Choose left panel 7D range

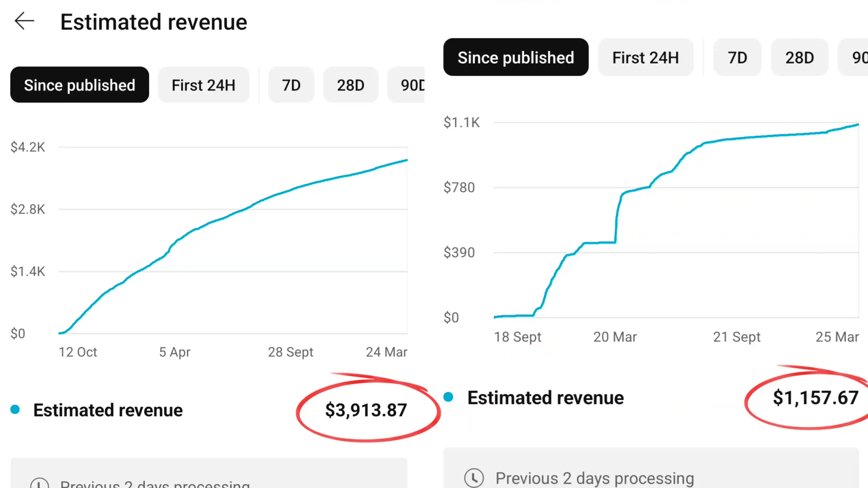(x=291, y=85)
